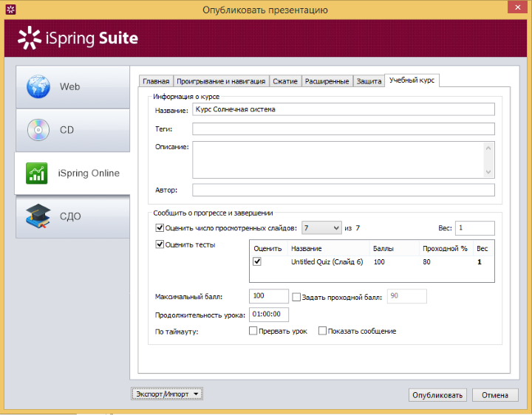Screen dimensions: 532x415
Task: Select the CD disc icon
Action: [38, 130]
